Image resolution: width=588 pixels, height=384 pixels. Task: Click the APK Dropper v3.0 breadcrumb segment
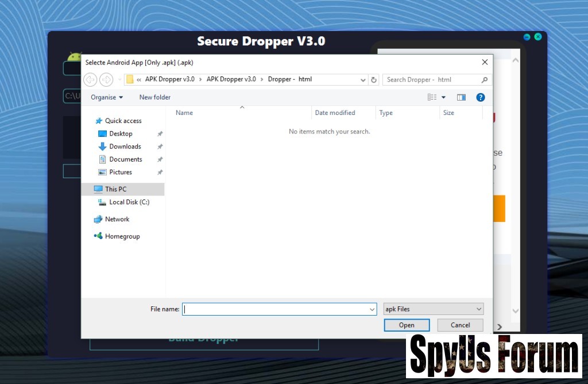[169, 79]
